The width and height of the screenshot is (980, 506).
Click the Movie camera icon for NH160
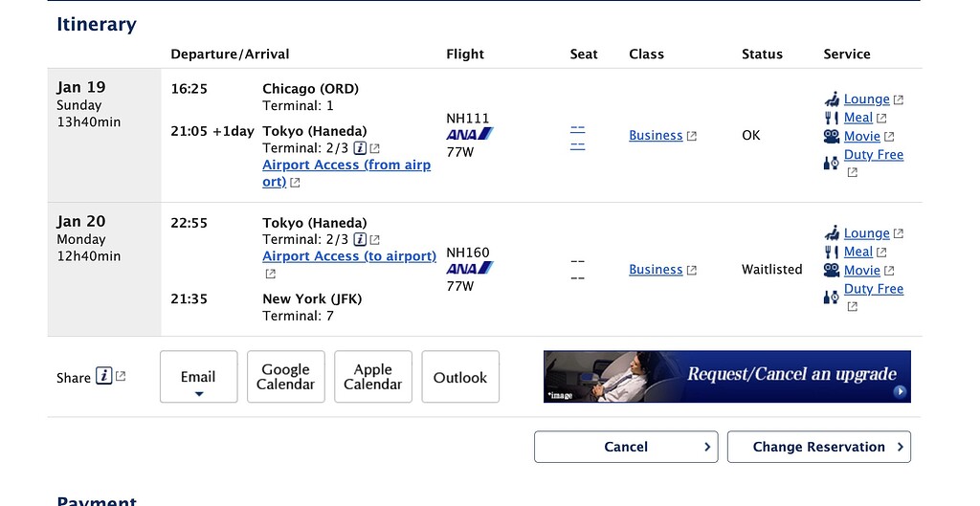[832, 271]
